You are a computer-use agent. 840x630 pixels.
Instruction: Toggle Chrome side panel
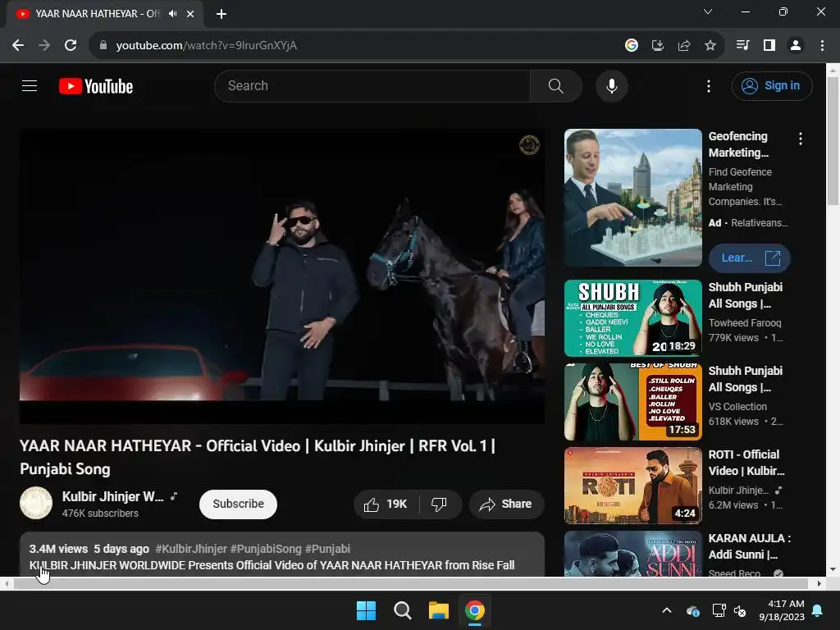[x=769, y=46]
